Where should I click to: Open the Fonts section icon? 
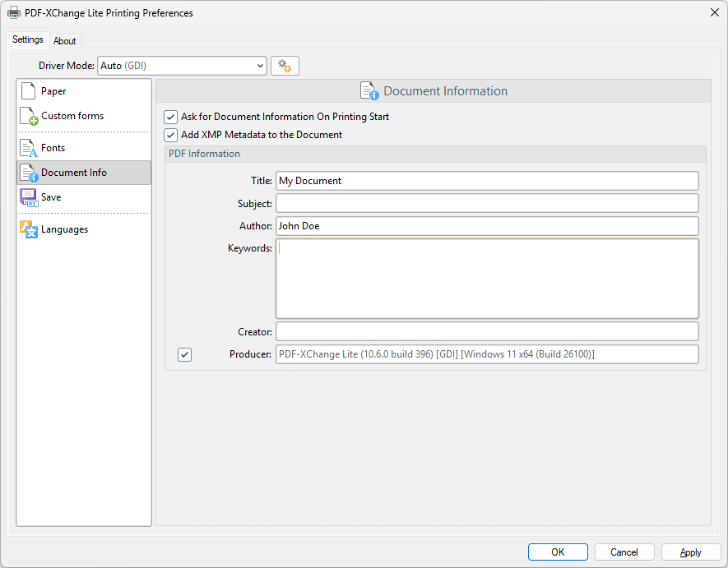pyautogui.click(x=29, y=148)
